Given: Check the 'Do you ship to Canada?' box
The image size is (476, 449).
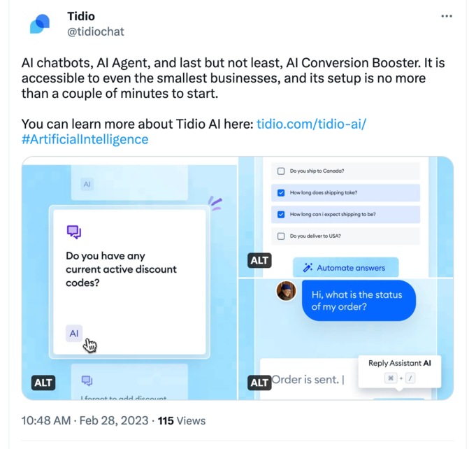Looking at the screenshot, I should [281, 171].
